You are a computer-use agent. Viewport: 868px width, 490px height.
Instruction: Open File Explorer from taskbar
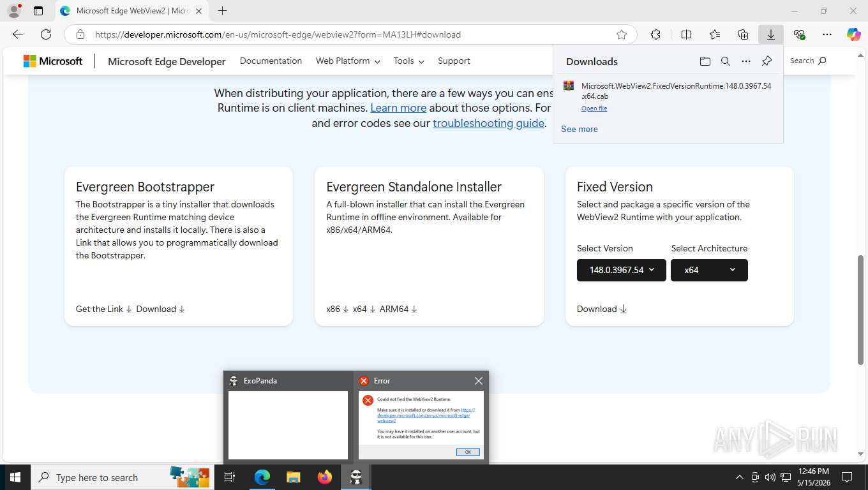pyautogui.click(x=294, y=477)
